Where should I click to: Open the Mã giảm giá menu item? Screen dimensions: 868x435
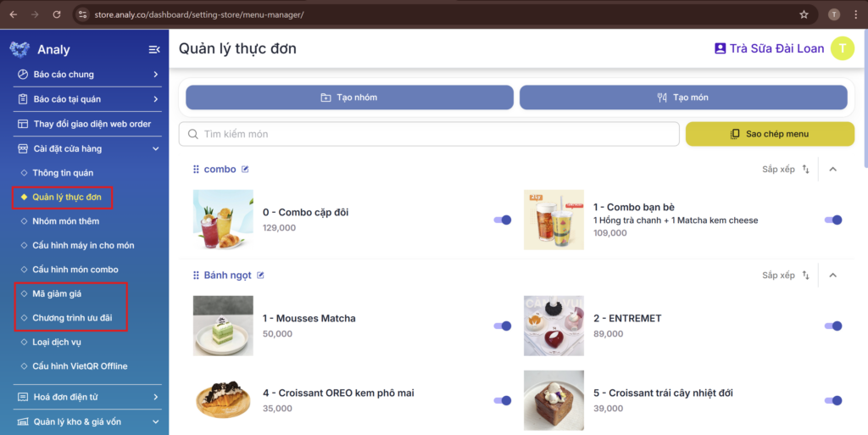tap(57, 293)
